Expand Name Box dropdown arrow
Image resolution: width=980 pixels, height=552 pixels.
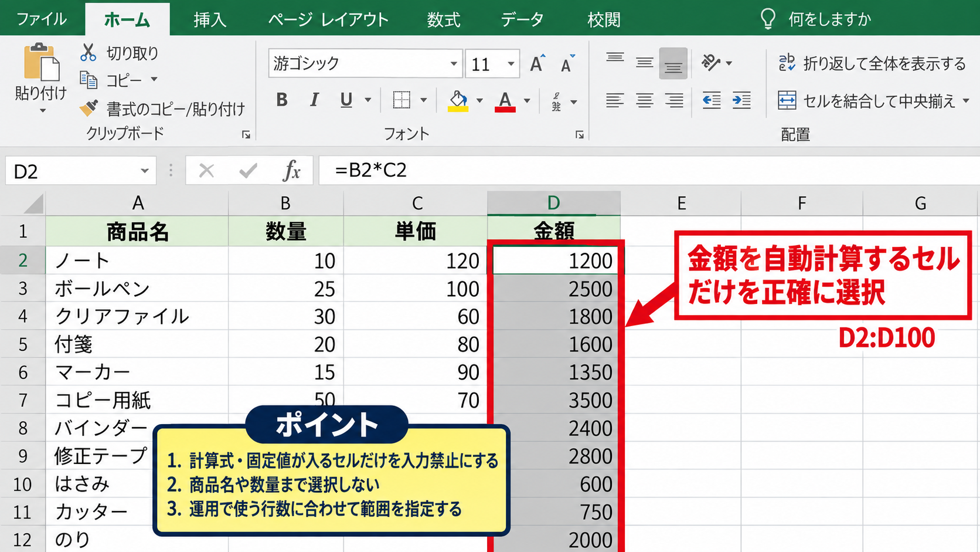click(144, 171)
